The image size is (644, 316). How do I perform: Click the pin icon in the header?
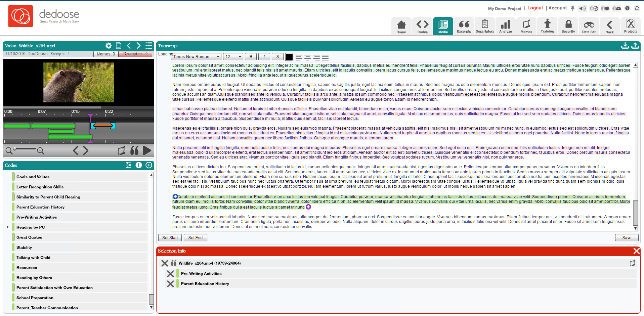573,8
